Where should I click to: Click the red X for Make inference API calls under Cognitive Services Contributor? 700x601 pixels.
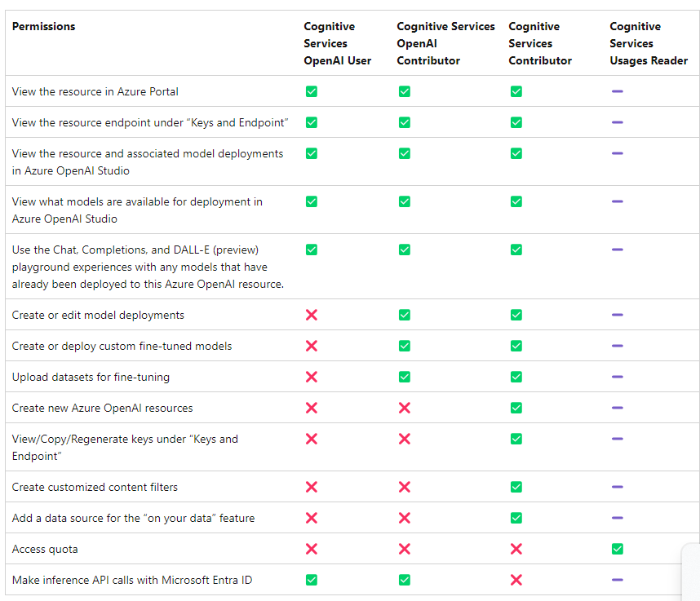[516, 580]
